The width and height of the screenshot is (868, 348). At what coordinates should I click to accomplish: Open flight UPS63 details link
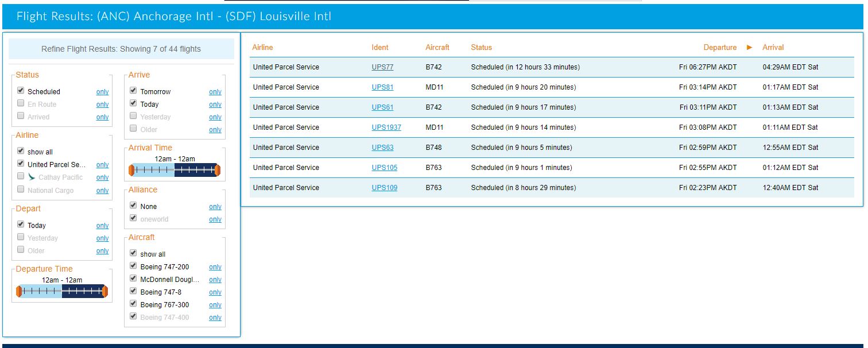point(382,148)
